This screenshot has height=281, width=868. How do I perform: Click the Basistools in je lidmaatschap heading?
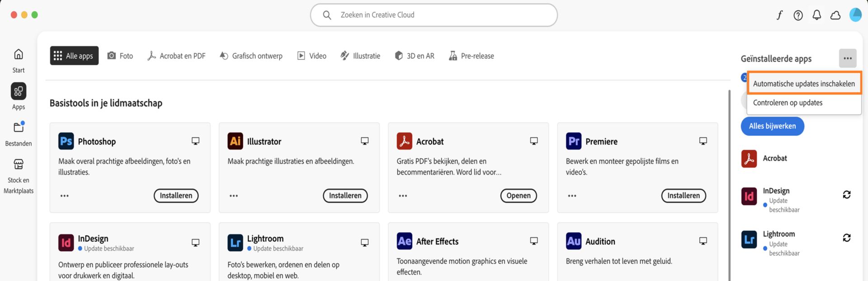pyautogui.click(x=106, y=103)
